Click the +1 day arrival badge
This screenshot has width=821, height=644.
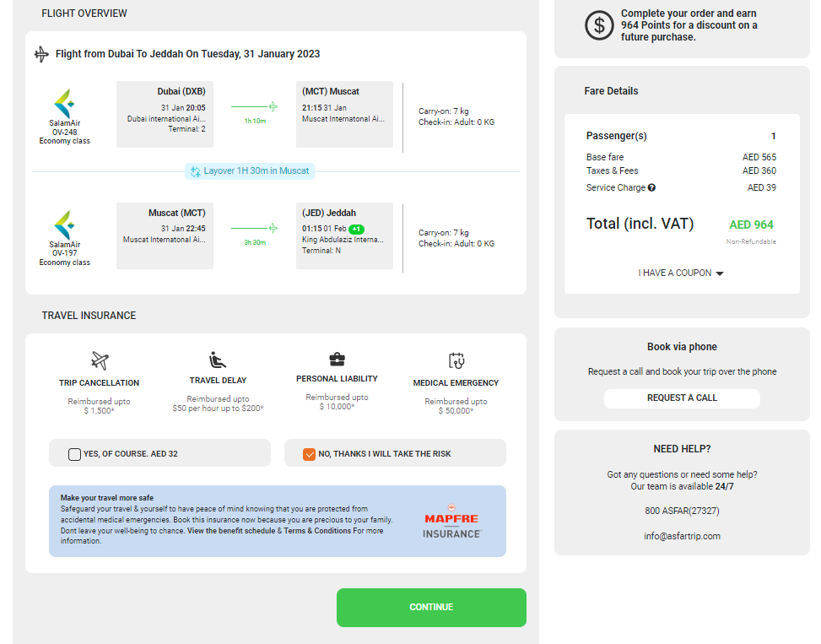356,230
